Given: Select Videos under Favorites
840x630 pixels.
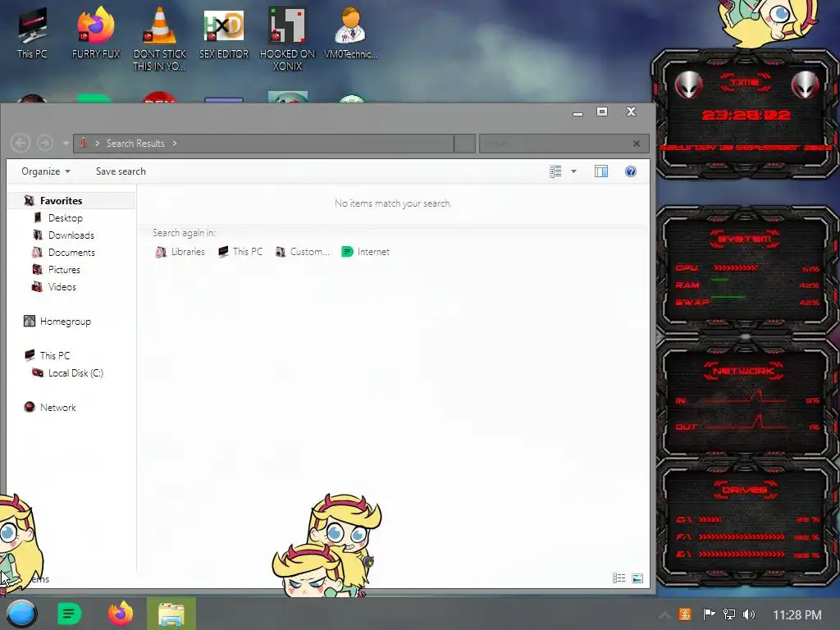Looking at the screenshot, I should (62, 286).
